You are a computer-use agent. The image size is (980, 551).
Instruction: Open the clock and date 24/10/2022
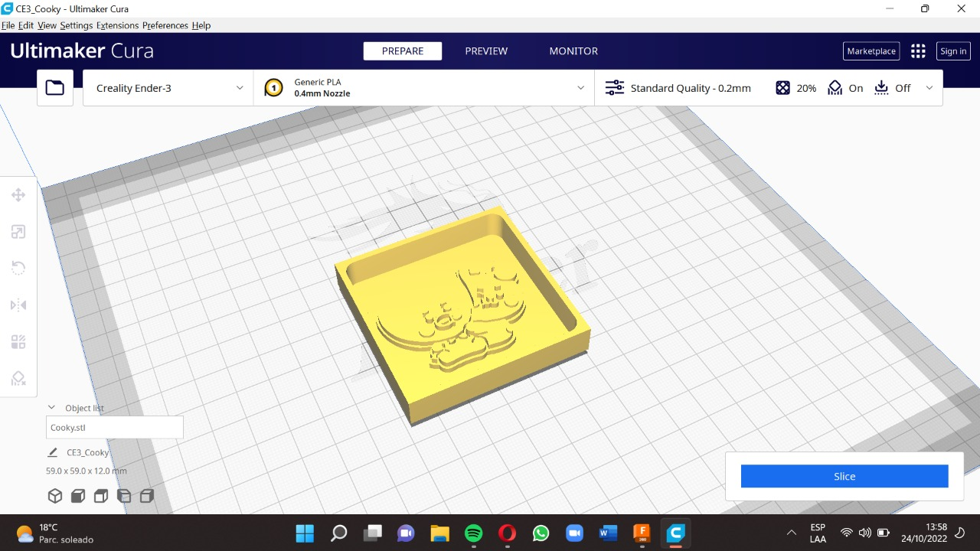point(925,533)
